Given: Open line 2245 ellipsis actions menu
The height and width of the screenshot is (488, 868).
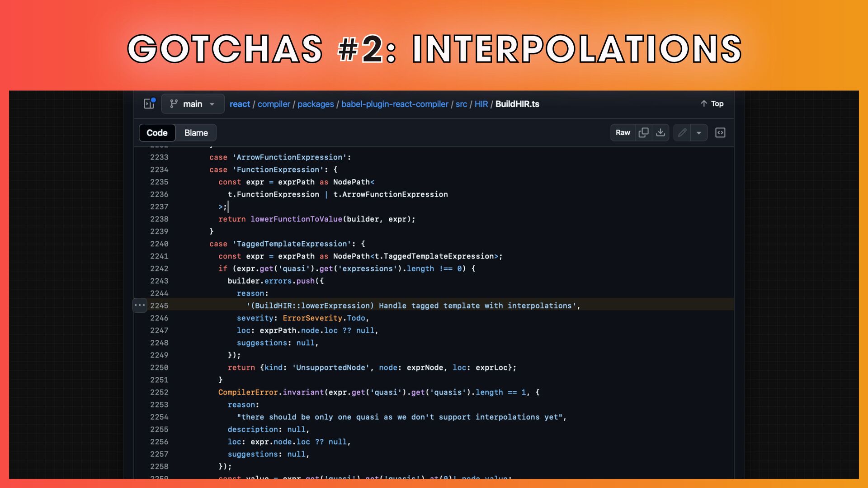Looking at the screenshot, I should [140, 305].
